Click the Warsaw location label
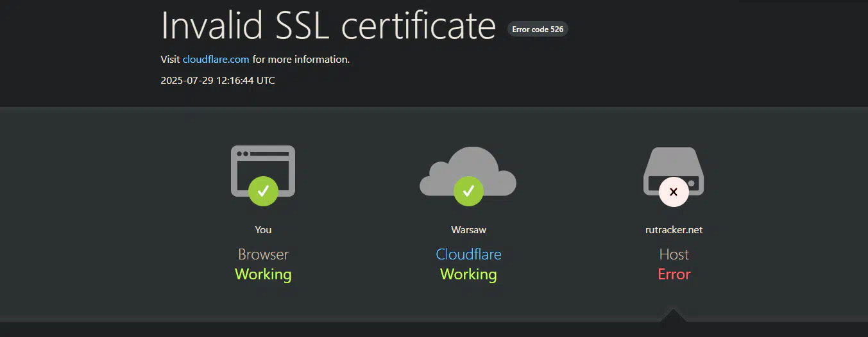This screenshot has width=868, height=337. 468,229
